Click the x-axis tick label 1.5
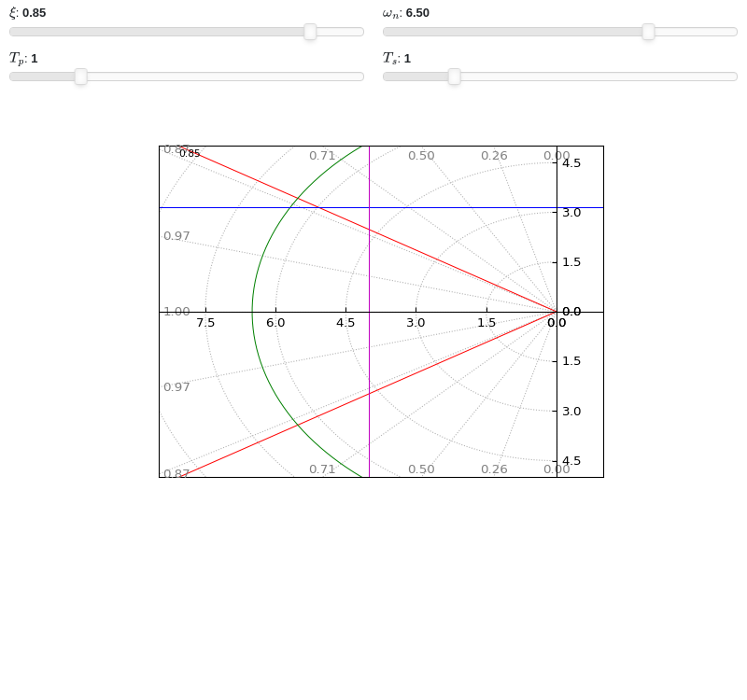 click(486, 323)
